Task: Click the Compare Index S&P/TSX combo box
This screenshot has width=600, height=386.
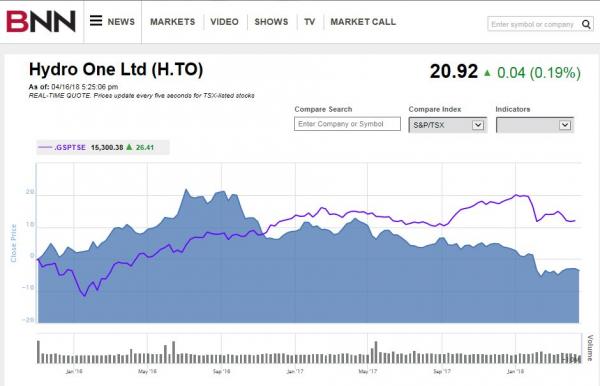Action: (x=447, y=125)
